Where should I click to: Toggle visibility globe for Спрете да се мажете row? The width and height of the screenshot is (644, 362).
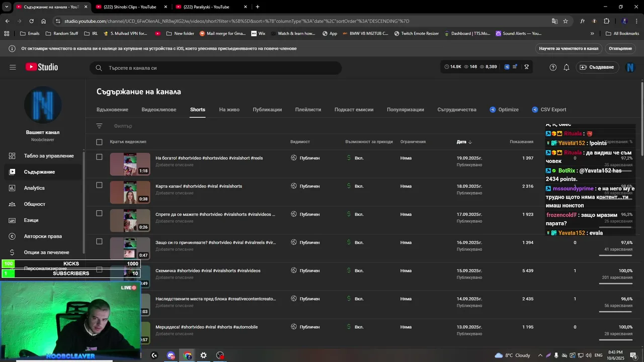294,214
